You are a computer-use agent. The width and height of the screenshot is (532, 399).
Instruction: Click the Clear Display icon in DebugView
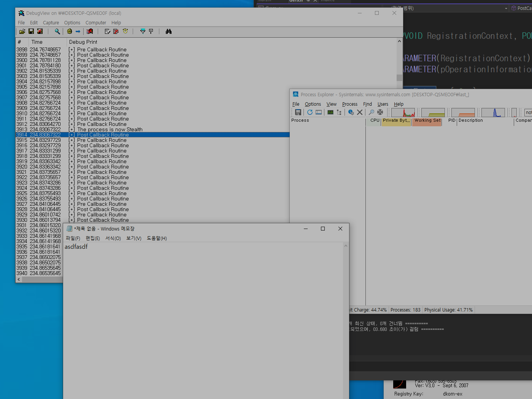coord(90,32)
